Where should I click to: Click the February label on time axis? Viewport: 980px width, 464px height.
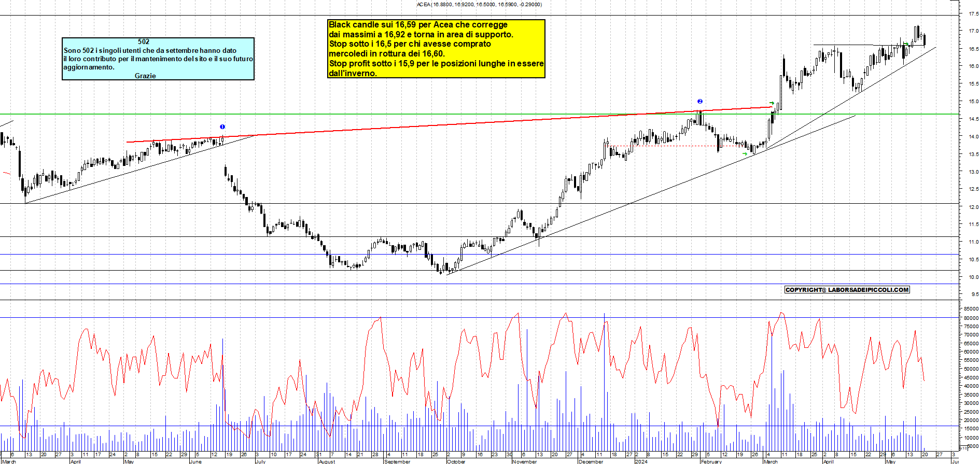point(711,461)
